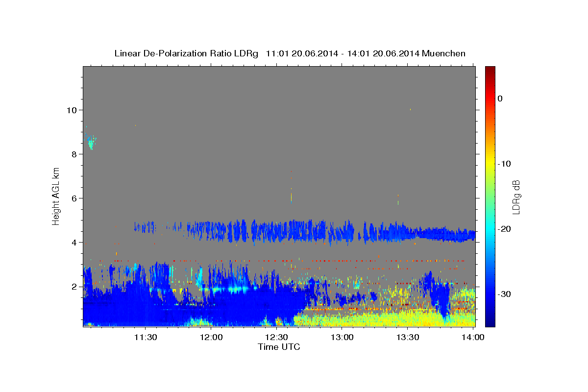The width and height of the screenshot is (588, 392).
Task: Click the 'LDRg dB' colorbar label
Action: click(515, 196)
